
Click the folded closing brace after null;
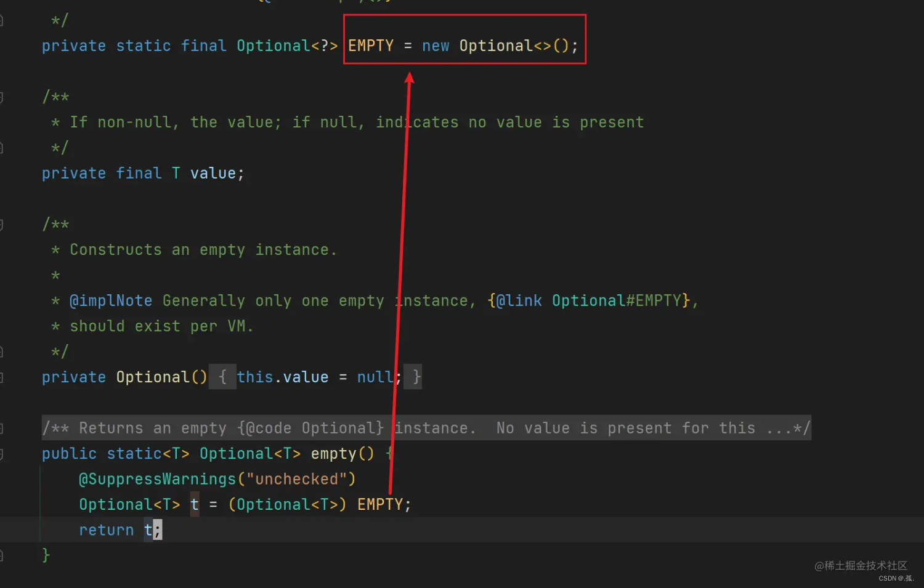click(417, 377)
